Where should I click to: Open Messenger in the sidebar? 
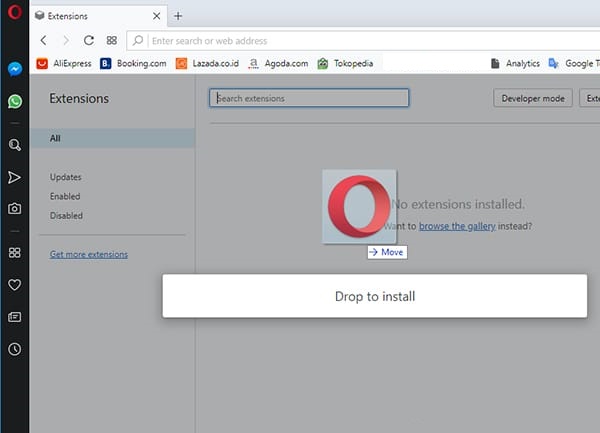tap(15, 69)
